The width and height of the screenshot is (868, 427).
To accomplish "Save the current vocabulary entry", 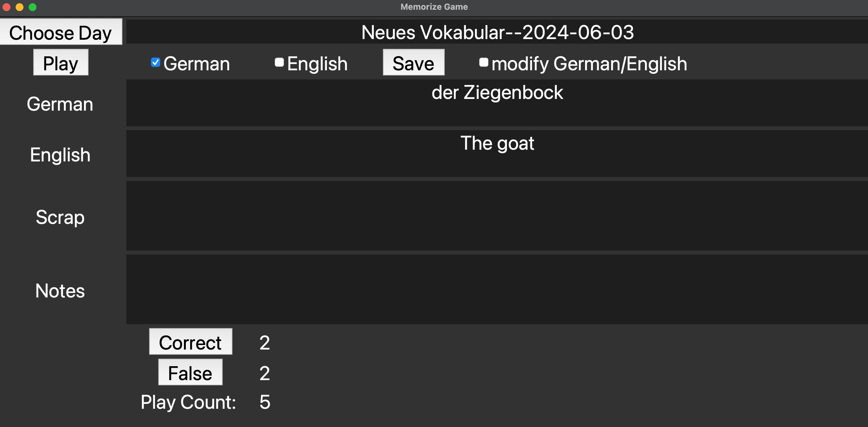I will tap(413, 62).
